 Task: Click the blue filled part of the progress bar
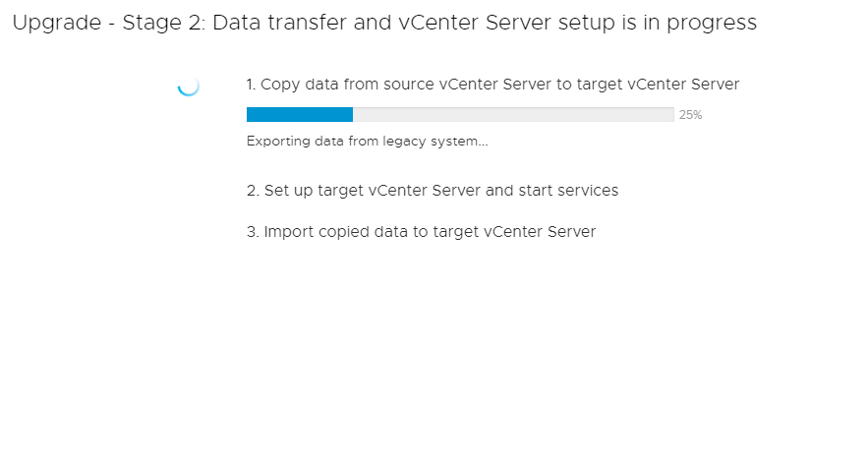[299, 114]
